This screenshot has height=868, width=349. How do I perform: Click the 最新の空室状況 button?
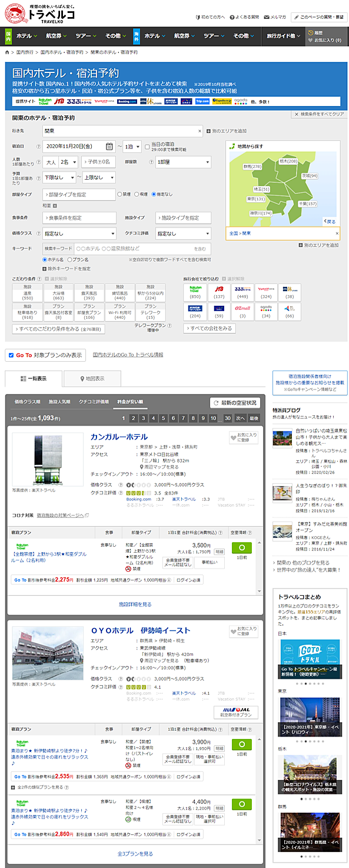(235, 403)
